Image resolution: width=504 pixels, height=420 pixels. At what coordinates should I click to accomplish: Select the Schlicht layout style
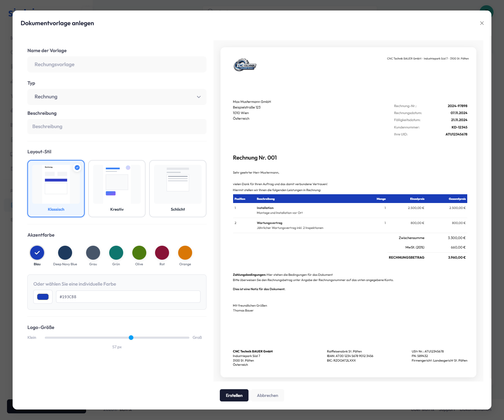coord(178,189)
